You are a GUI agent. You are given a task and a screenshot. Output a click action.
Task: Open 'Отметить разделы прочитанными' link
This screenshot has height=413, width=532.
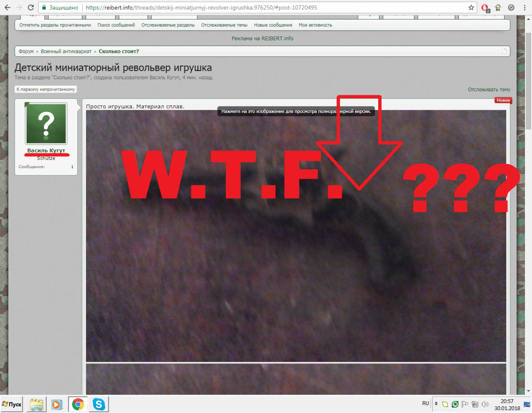[x=55, y=25]
